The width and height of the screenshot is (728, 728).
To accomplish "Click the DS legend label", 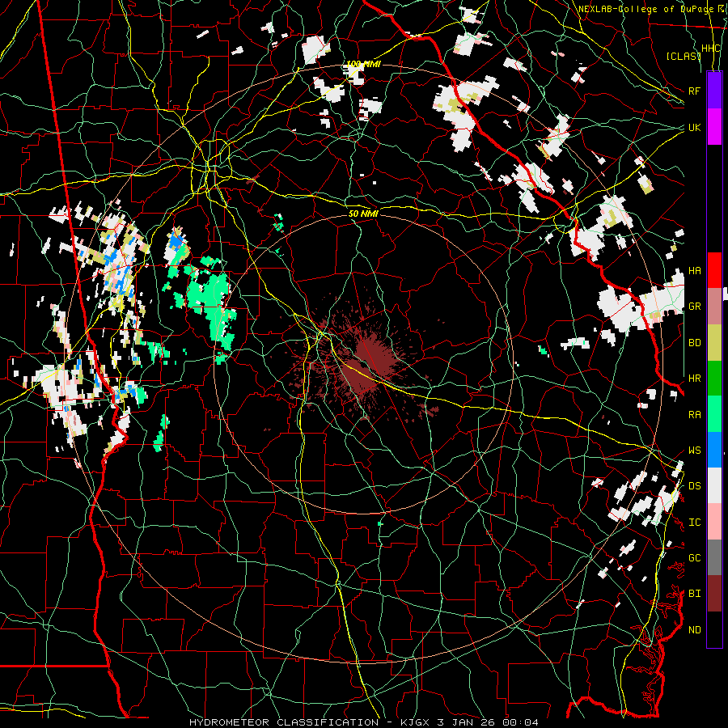I will [694, 486].
